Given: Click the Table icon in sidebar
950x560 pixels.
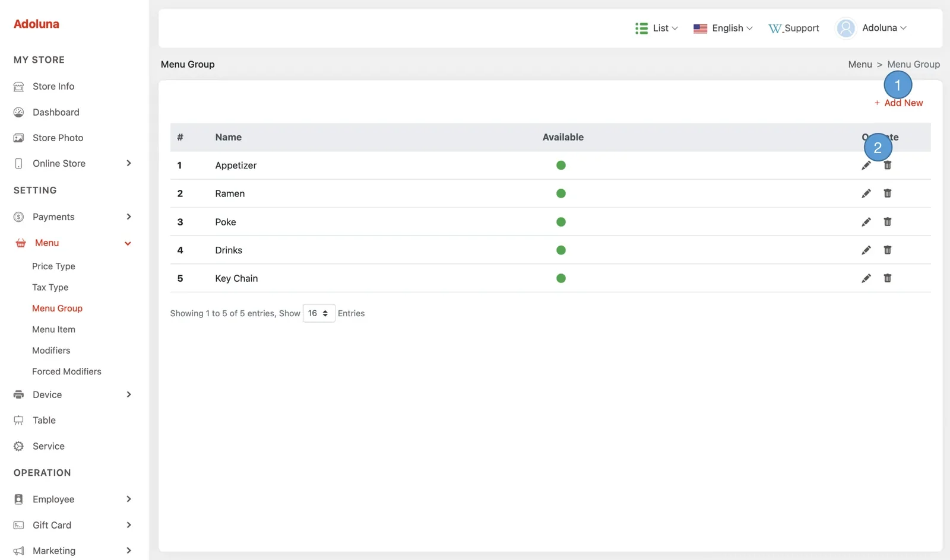Looking at the screenshot, I should [19, 421].
